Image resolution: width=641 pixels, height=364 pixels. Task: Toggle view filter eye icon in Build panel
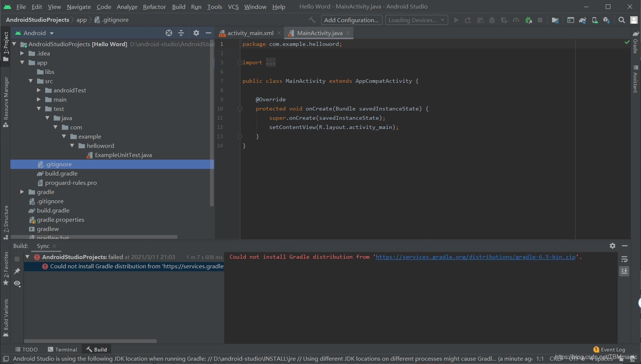point(17,283)
